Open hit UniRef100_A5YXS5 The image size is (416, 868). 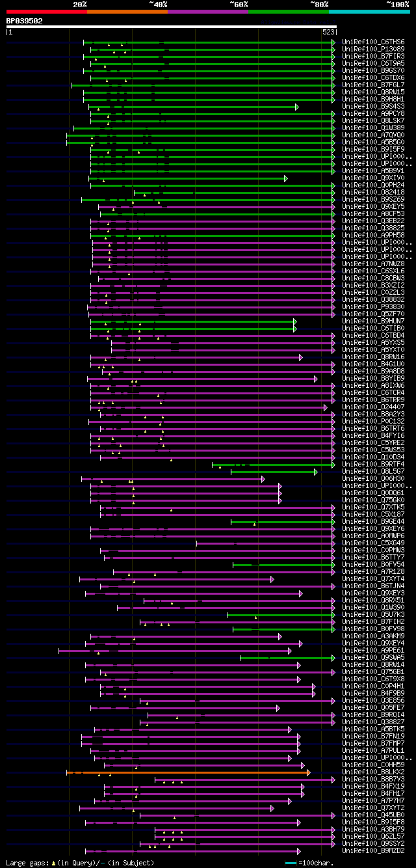click(373, 342)
